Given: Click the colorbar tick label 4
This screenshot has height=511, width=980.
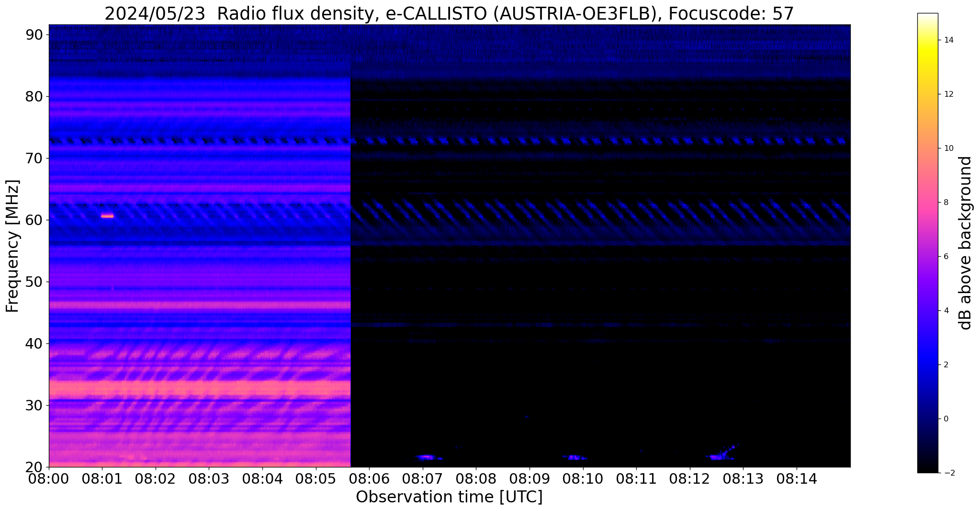Looking at the screenshot, I should pos(946,311).
